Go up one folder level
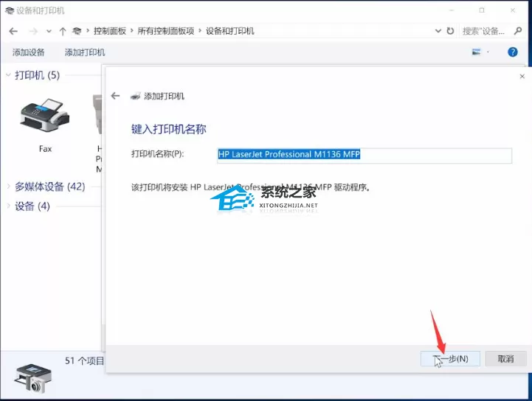 (x=63, y=31)
